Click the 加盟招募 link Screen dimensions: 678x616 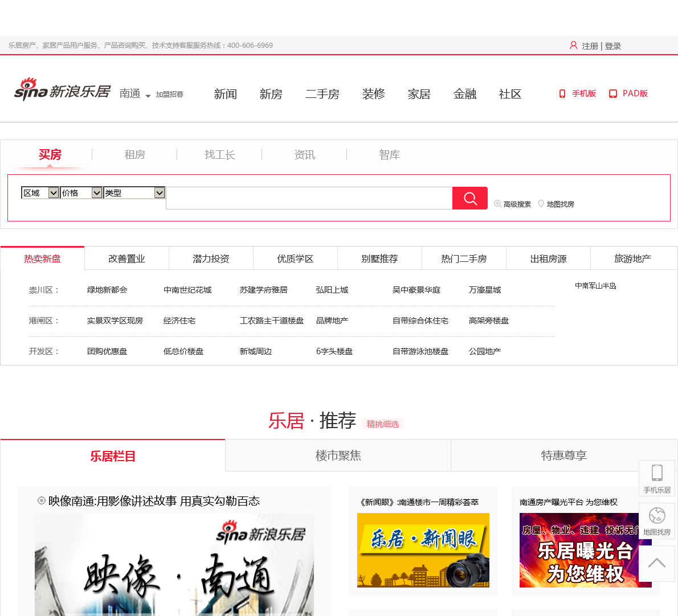coord(170,94)
